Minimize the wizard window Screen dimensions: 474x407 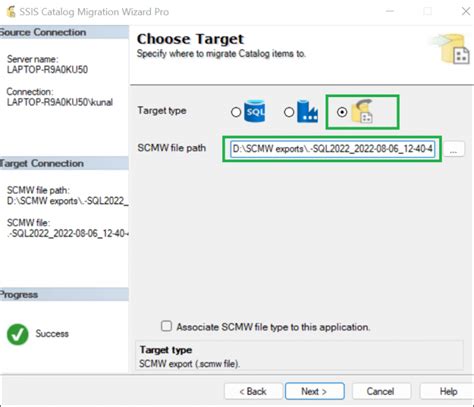coord(390,11)
